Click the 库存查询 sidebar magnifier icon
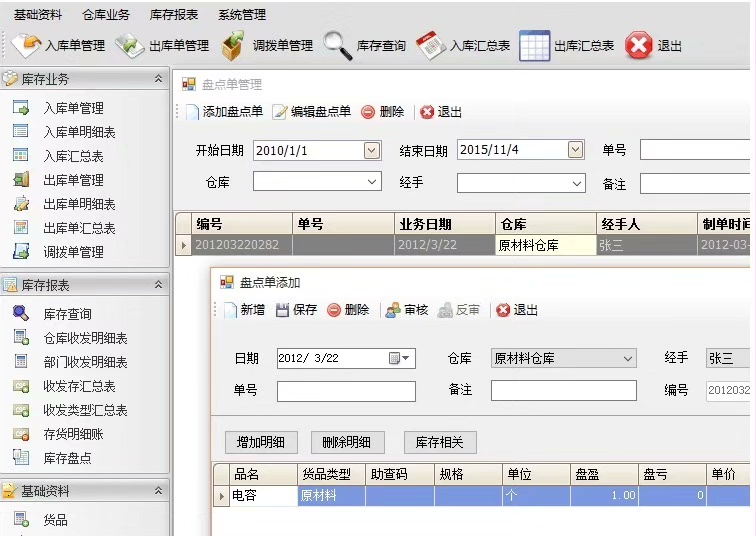 pyautogui.click(x=21, y=313)
